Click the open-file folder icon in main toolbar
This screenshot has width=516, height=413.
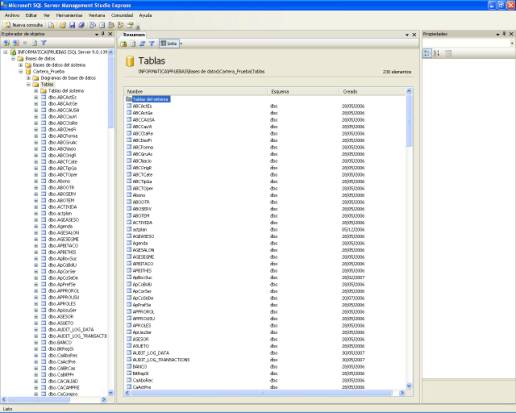(62, 25)
